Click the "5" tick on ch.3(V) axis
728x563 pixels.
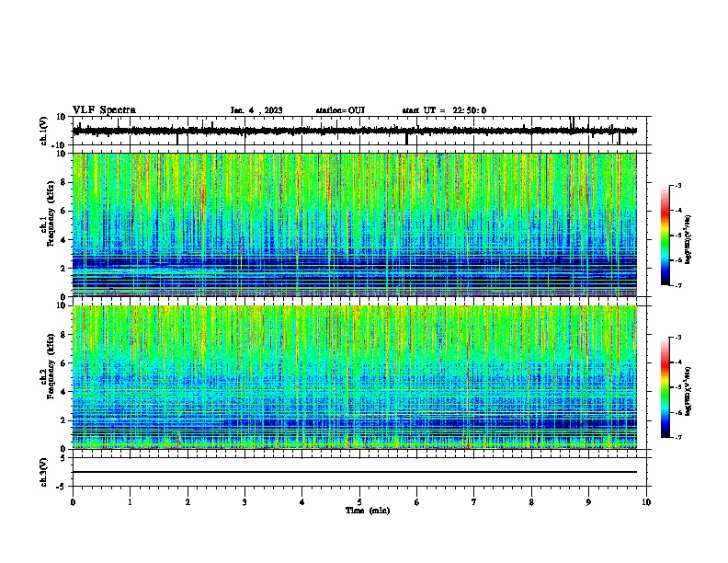pos(63,458)
